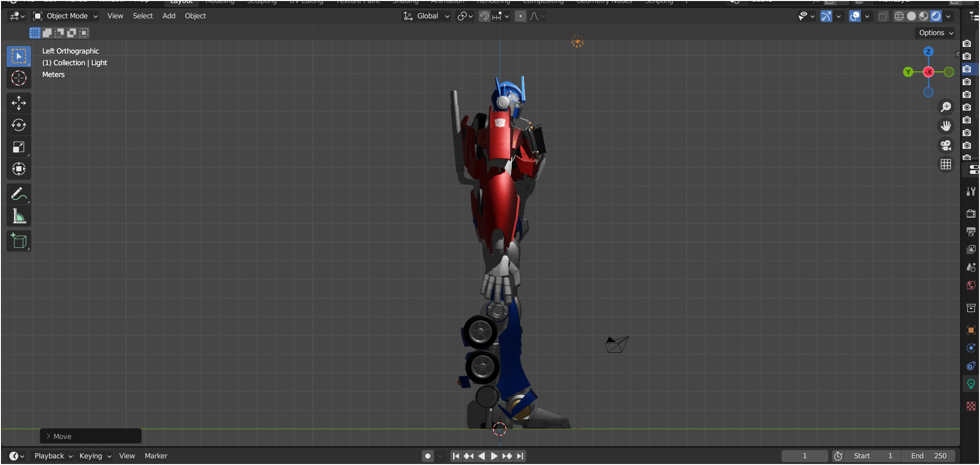Open the snapping options dropdown
This screenshot has width=980, height=465.
coord(500,16)
